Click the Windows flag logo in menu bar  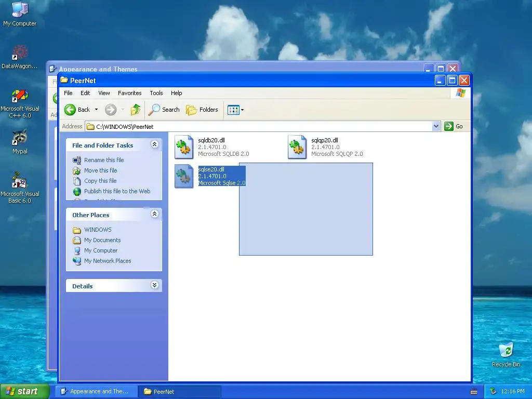461,92
